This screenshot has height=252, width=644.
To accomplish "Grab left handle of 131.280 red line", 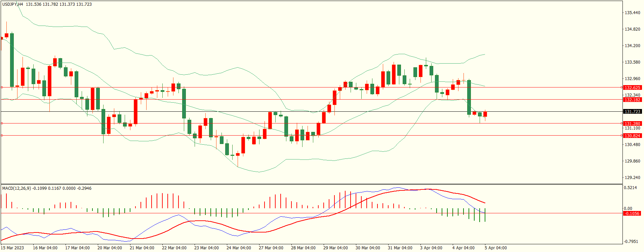I will (2, 123).
